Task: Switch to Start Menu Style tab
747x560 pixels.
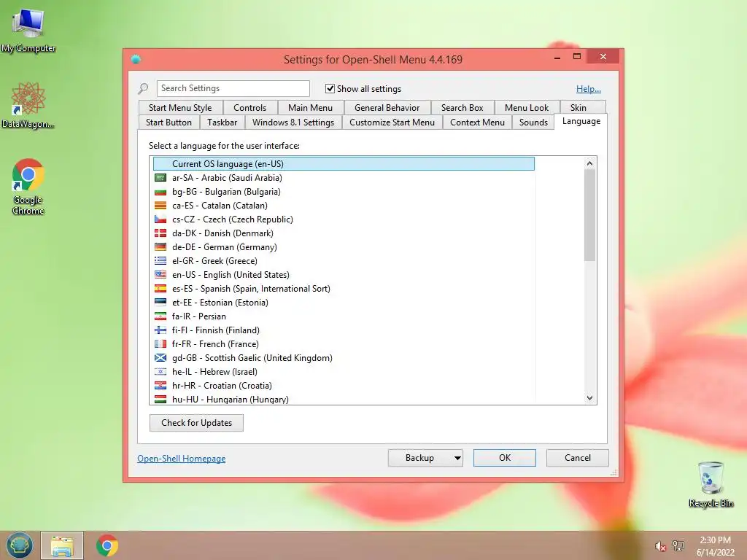Action: [x=180, y=108]
